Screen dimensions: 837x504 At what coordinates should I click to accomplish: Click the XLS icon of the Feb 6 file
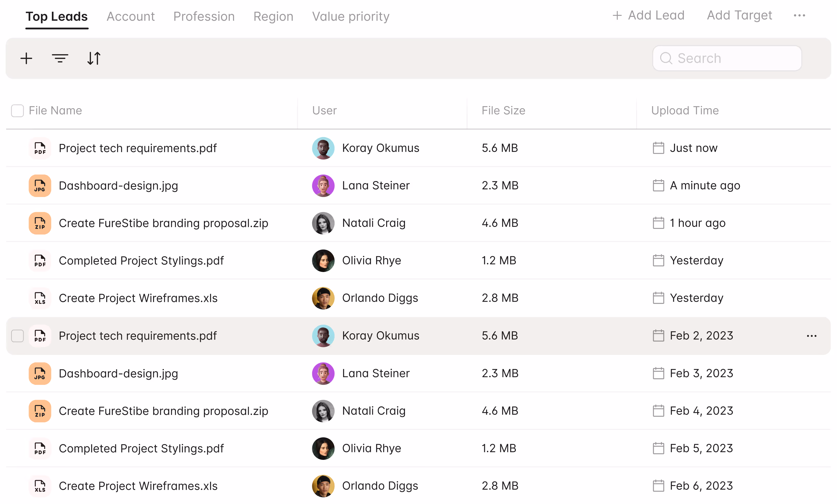click(x=40, y=486)
